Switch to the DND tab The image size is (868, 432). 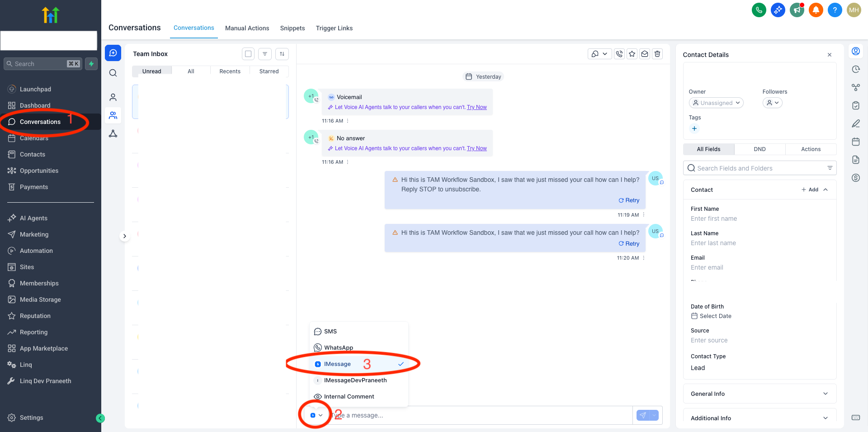(x=759, y=149)
